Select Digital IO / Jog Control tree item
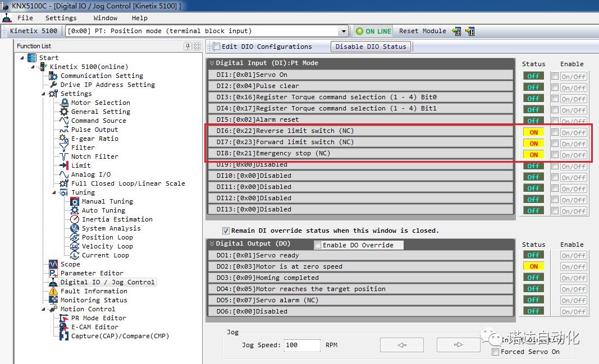599x364 pixels. (107, 282)
